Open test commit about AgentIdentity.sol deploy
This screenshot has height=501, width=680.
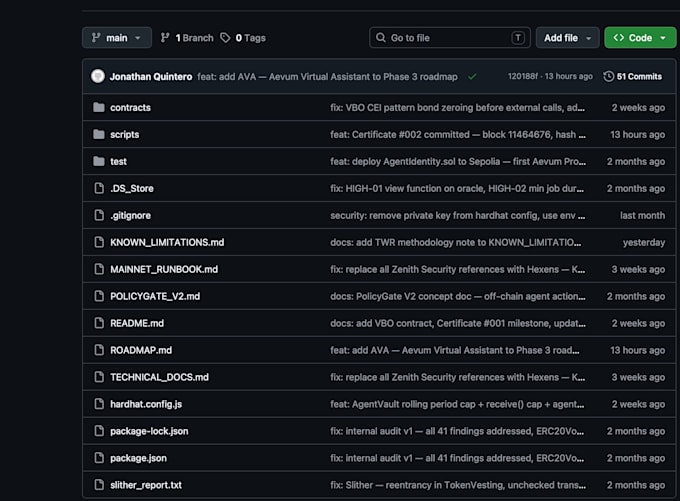point(458,161)
